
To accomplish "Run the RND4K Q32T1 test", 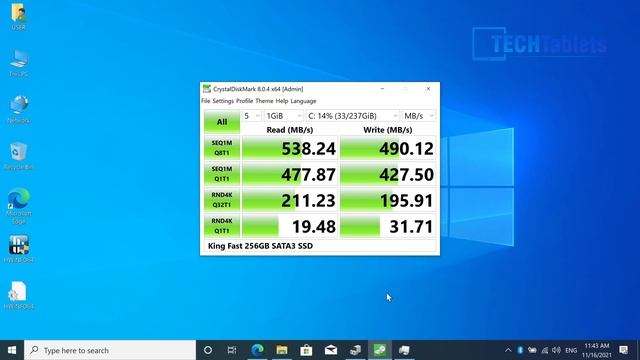I will [222, 200].
